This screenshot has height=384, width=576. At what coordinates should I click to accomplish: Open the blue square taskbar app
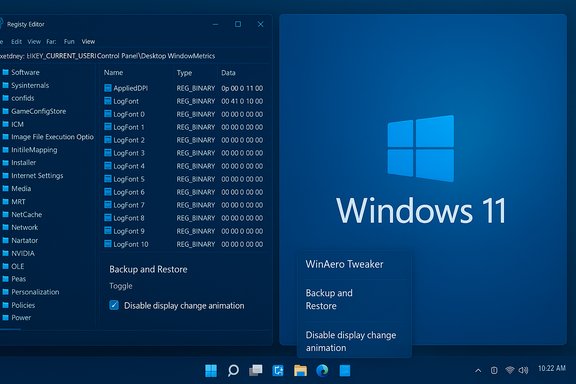point(345,370)
